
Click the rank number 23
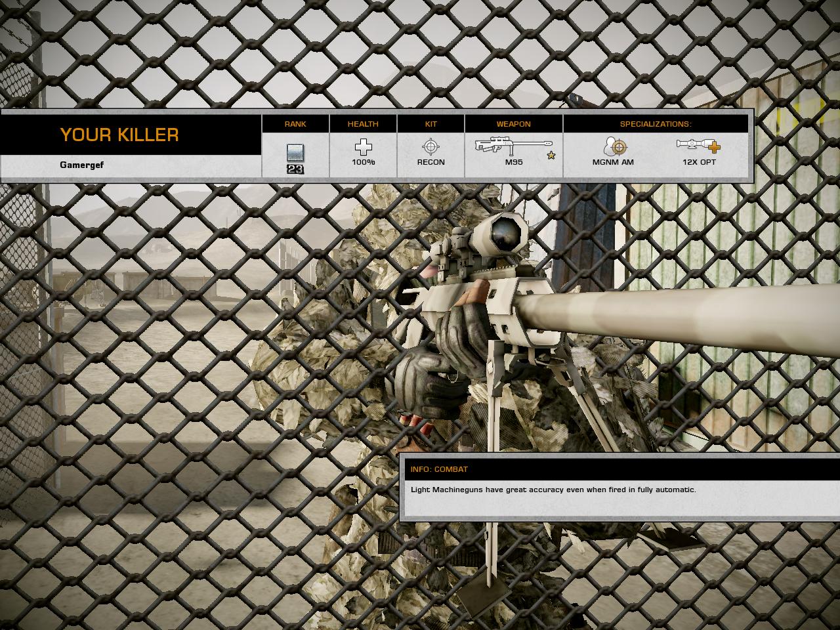(295, 169)
